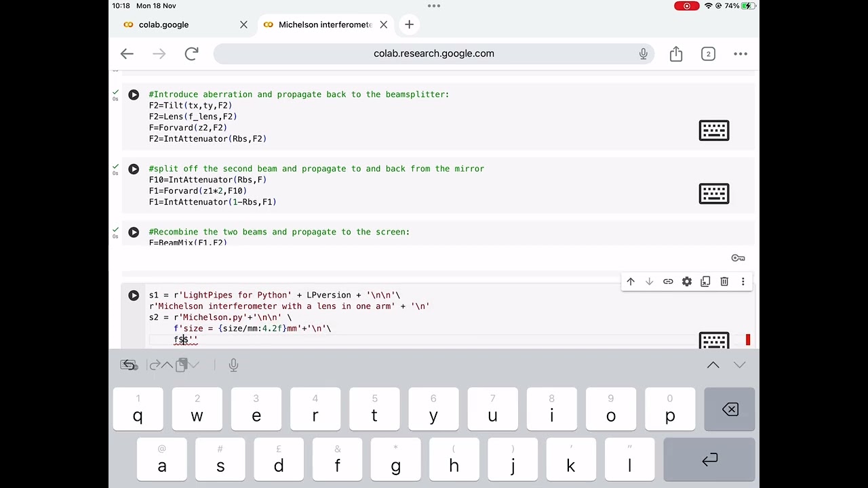Switch to the colab.google tab

pos(163,24)
